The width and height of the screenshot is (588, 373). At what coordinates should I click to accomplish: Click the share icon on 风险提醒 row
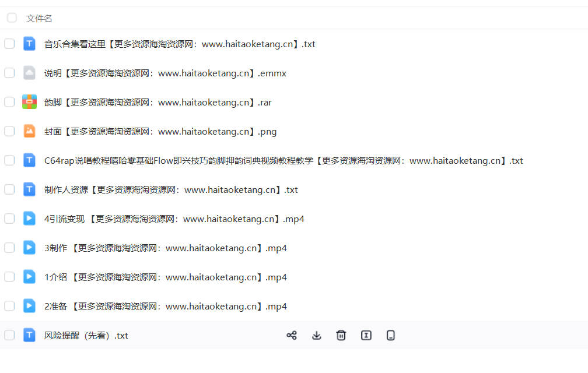pyautogui.click(x=292, y=335)
